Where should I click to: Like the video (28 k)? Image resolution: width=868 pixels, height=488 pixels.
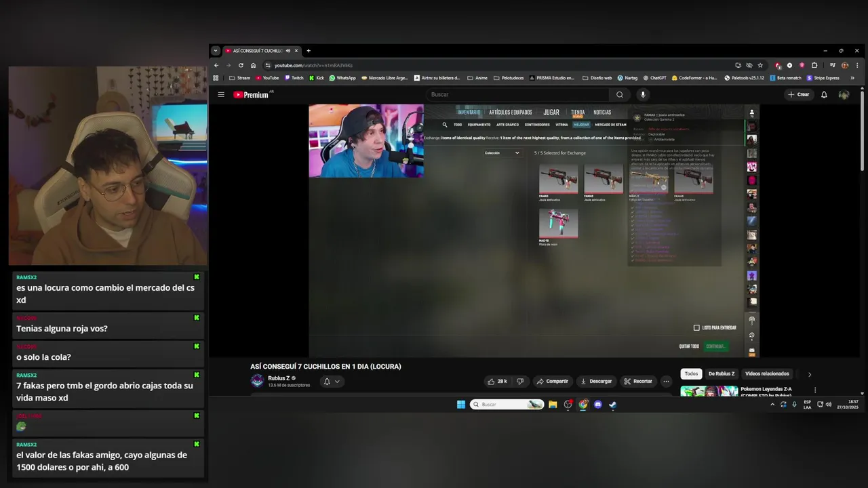point(497,382)
